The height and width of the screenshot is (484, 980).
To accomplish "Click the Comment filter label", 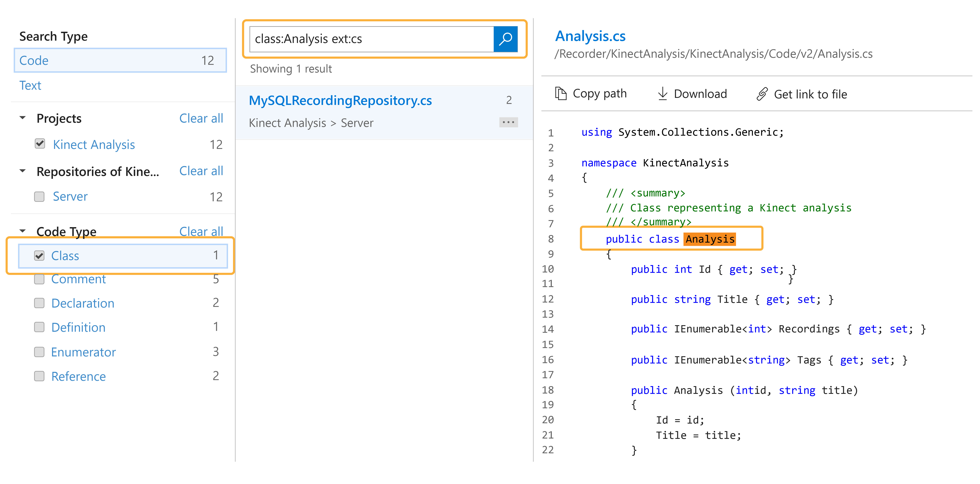I will pos(78,280).
